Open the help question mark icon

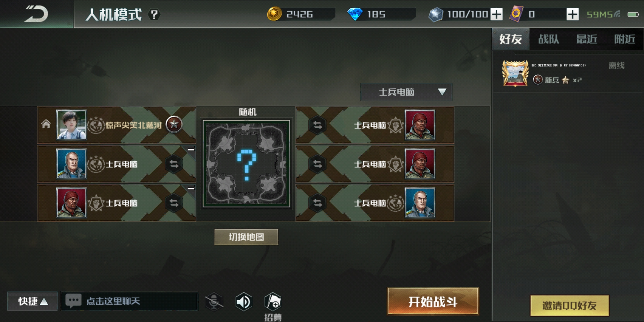pyautogui.click(x=154, y=15)
